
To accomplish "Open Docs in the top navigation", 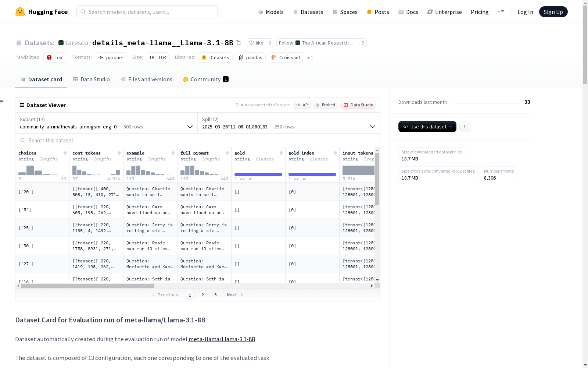I will pos(408,12).
